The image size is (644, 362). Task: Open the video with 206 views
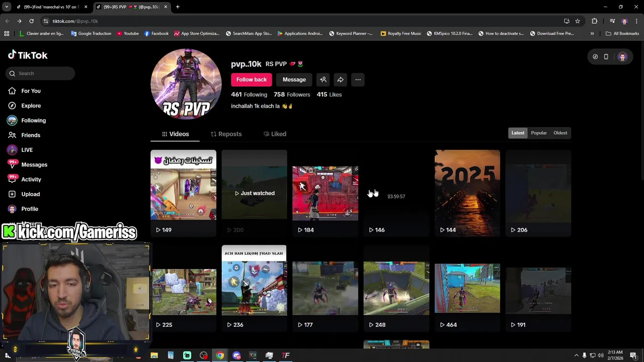pyautogui.click(x=538, y=193)
